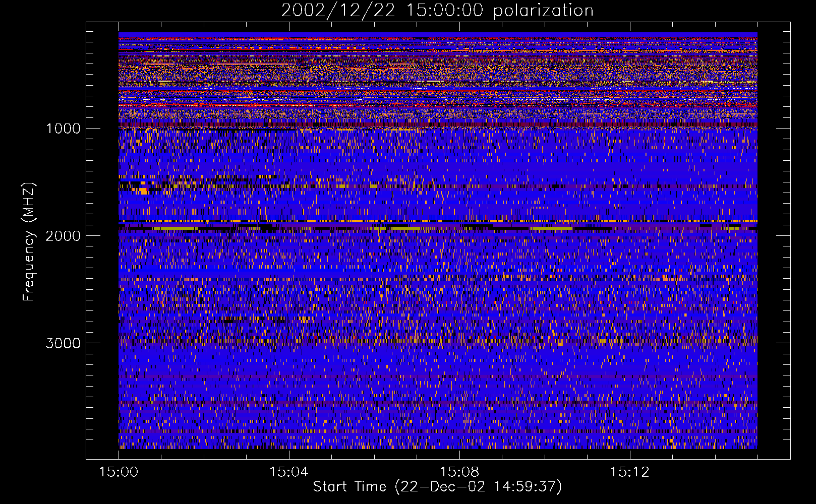Click the 15:00 time tick label
The width and height of the screenshot is (816, 504).
(119, 472)
